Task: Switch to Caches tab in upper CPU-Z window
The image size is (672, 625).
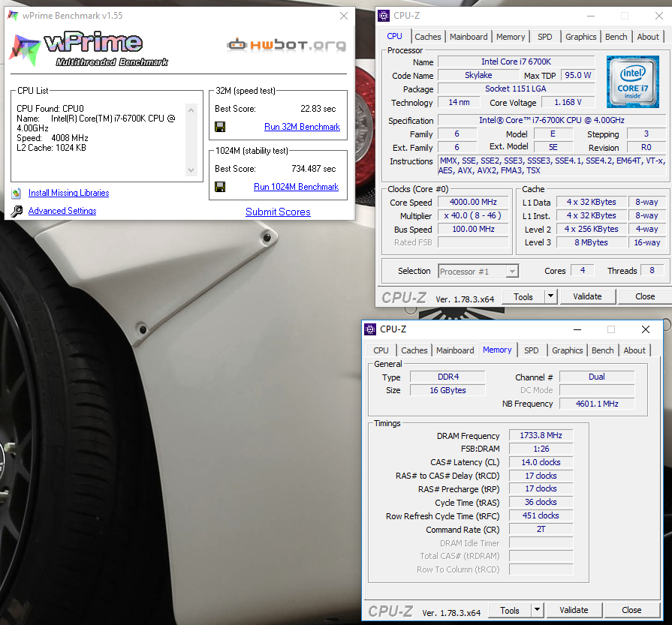Action: [x=428, y=37]
